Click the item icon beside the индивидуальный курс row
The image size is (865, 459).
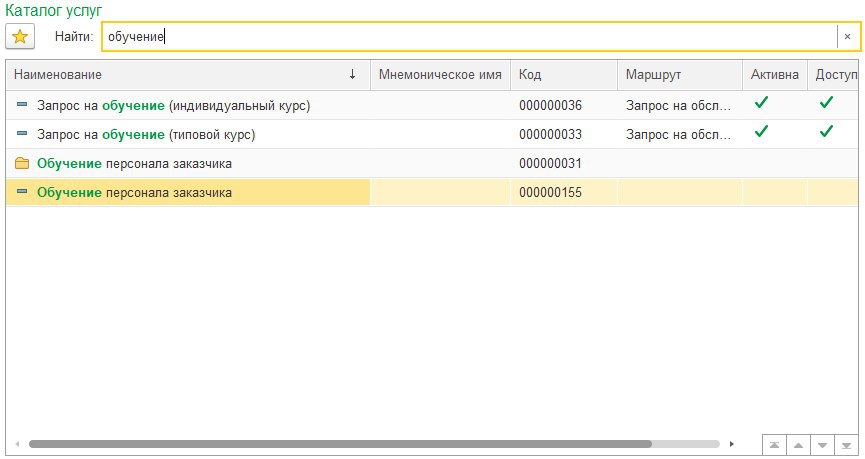[x=22, y=104]
